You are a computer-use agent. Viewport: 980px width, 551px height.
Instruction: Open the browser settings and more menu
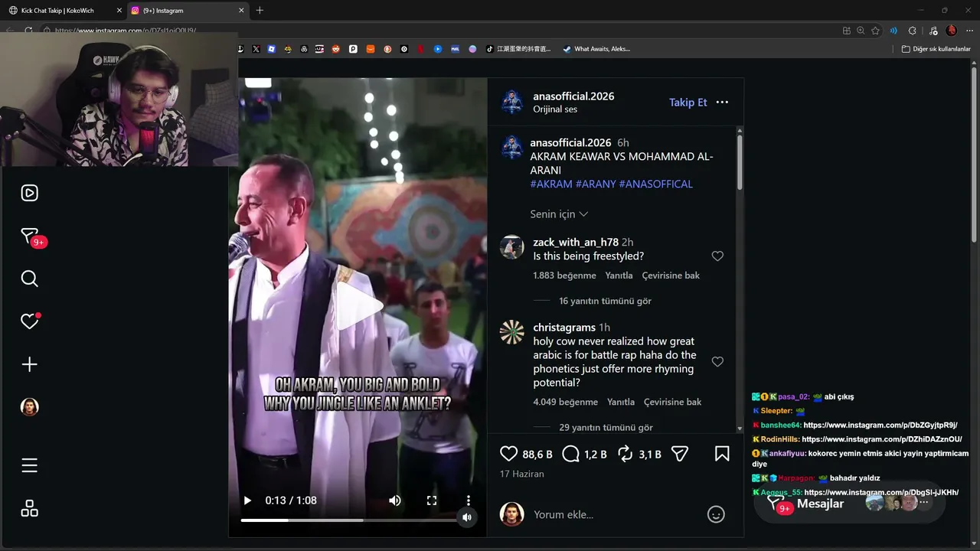click(x=969, y=31)
